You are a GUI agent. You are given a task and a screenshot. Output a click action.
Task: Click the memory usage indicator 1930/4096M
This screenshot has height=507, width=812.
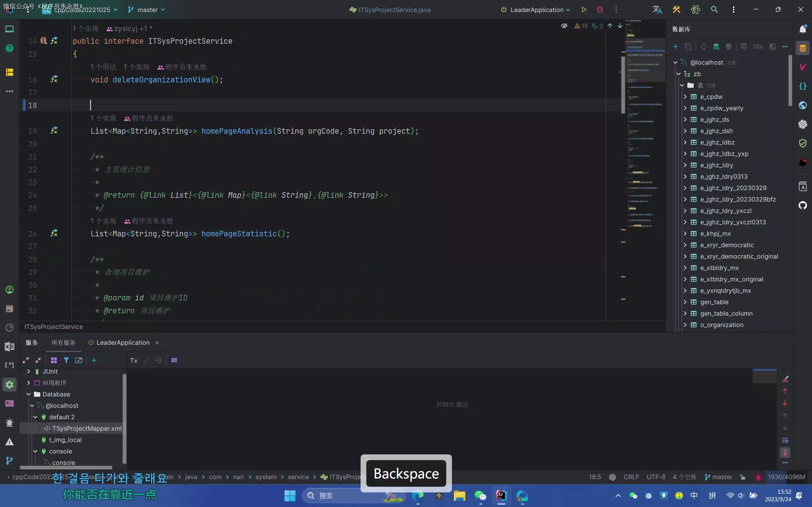click(786, 477)
